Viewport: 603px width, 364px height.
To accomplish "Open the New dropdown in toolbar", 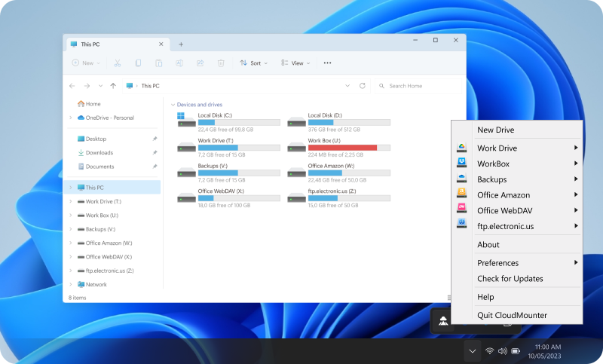I will (86, 63).
